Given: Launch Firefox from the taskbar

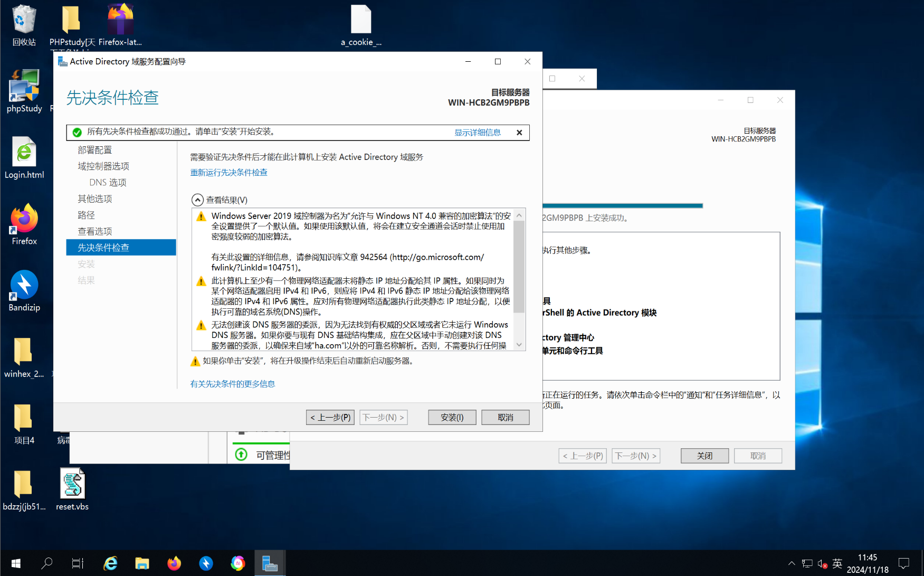Looking at the screenshot, I should click(174, 563).
